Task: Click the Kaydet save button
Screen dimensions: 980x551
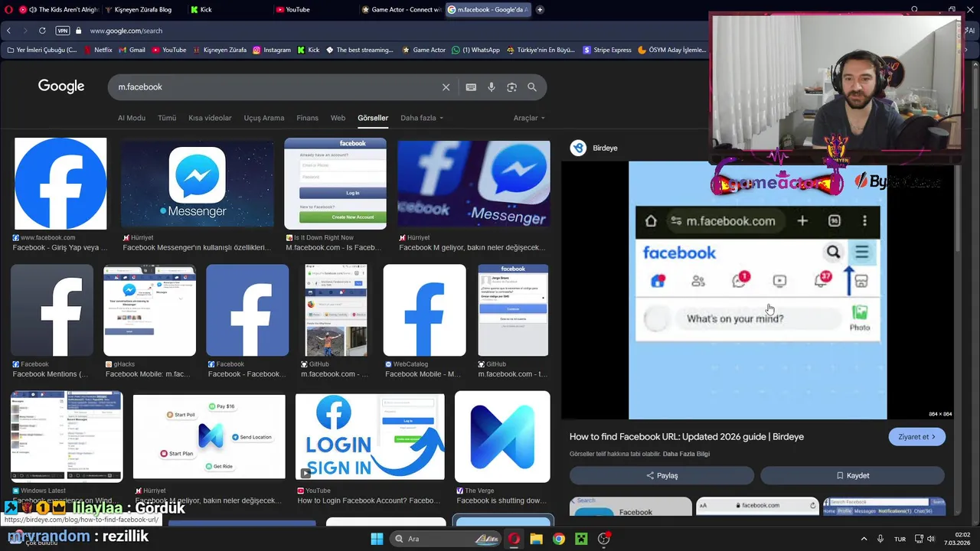Action: 852,475
